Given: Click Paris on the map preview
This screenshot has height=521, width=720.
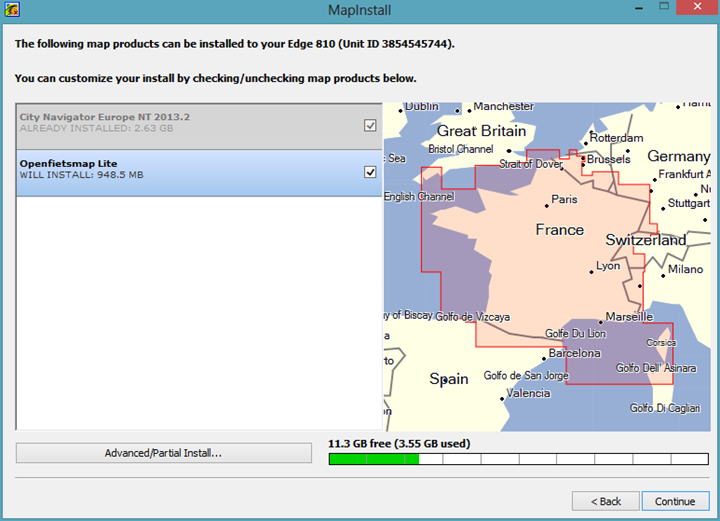Looking at the screenshot, I should [564, 199].
